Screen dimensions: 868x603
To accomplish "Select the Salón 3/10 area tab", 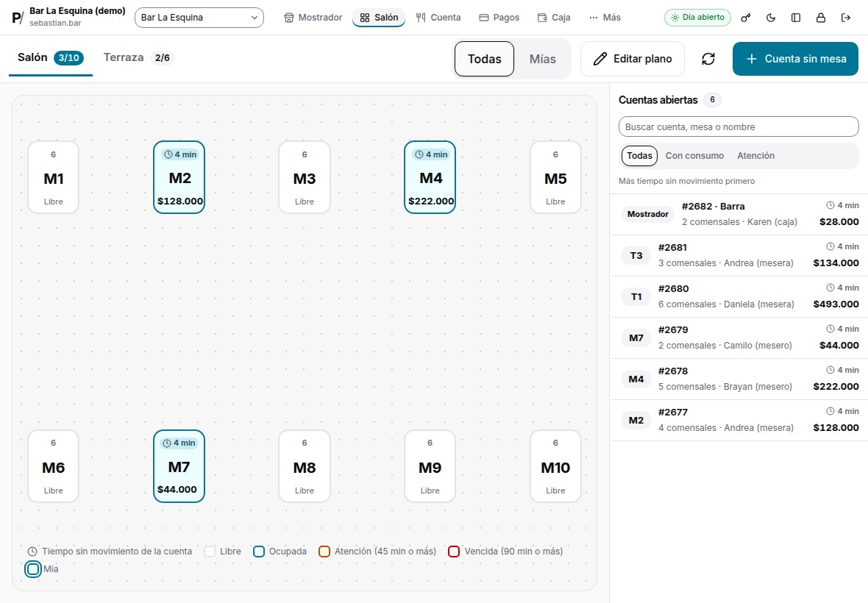I will click(x=50, y=57).
